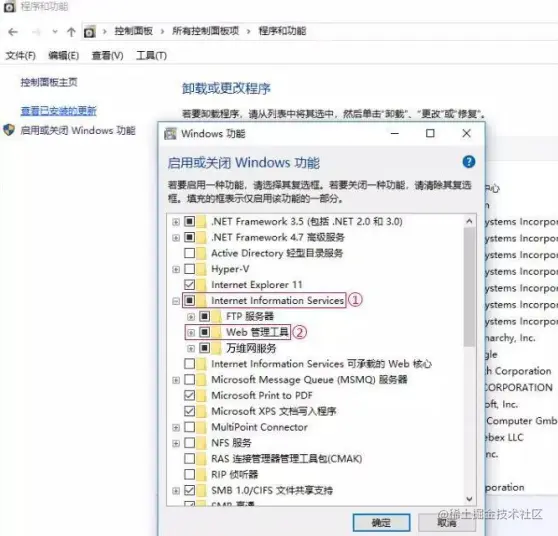Viewport: 558px width, 536px height.
Task: Check the NFS 服务 checkbox
Action: [189, 443]
